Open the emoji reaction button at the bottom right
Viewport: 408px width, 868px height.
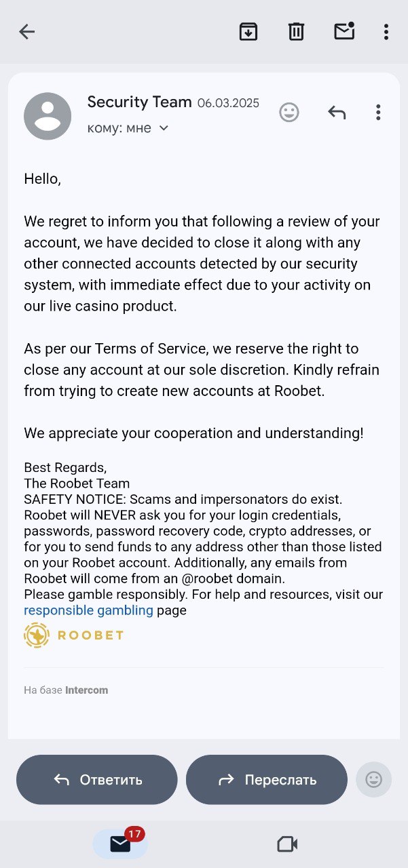374,780
